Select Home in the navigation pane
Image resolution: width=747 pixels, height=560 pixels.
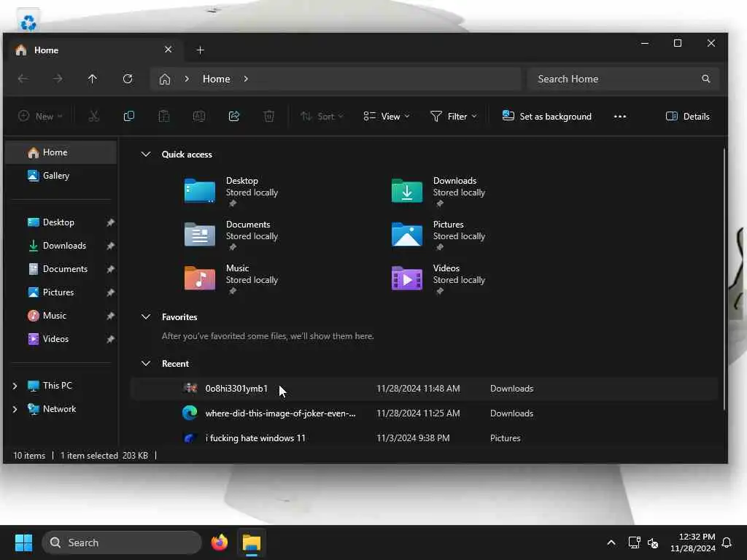point(61,152)
